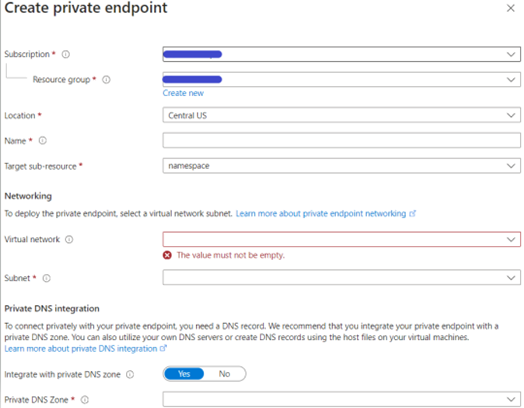Click the Private DNS Zone info icon

click(85, 400)
